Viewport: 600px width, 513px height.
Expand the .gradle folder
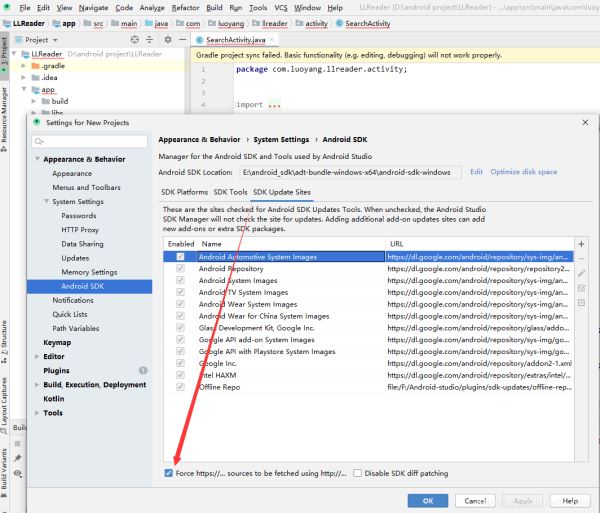pyautogui.click(x=23, y=66)
